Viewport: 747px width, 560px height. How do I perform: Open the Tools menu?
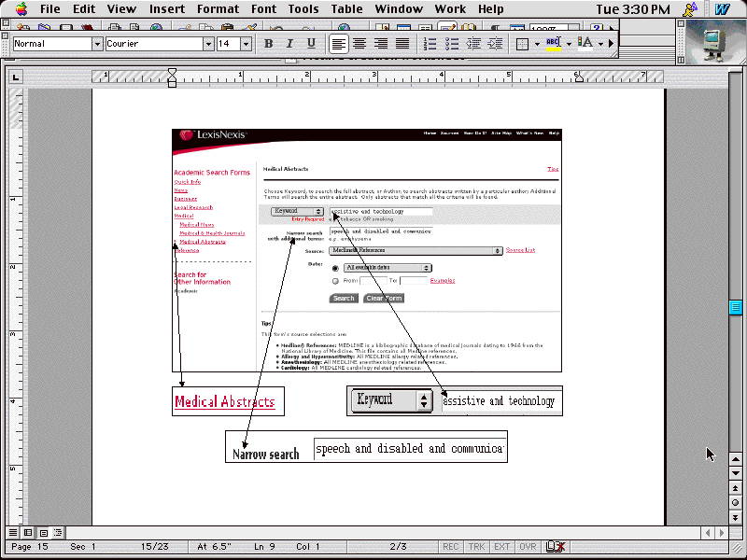pos(305,8)
